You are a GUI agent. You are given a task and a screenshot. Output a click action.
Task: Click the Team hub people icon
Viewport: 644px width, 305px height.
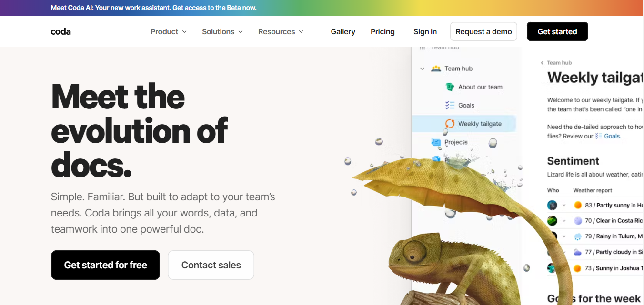(x=436, y=69)
